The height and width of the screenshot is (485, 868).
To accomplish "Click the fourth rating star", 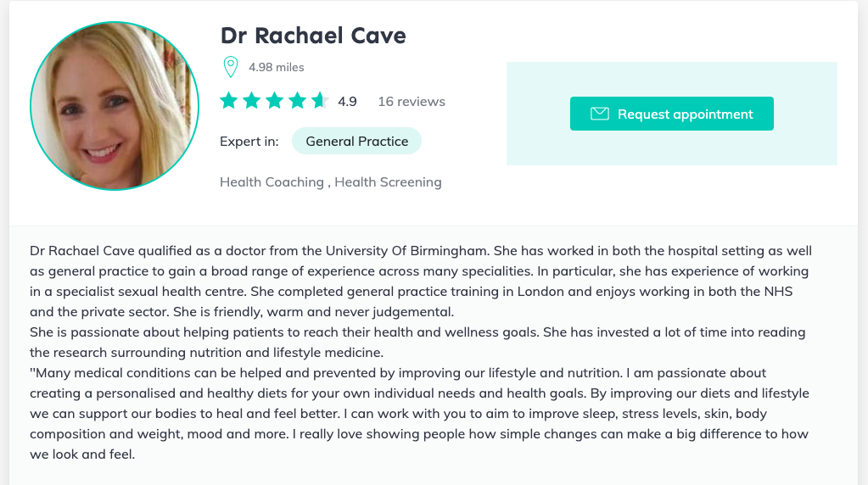I will point(297,101).
